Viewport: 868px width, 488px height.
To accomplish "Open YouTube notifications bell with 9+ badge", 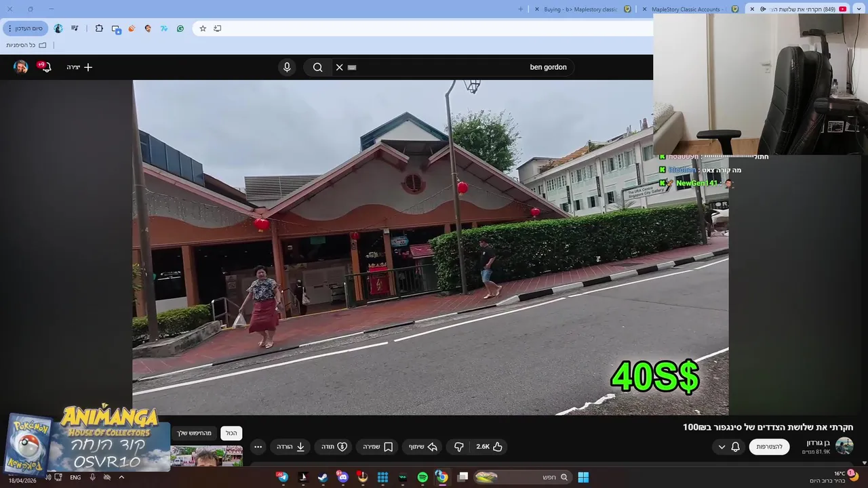I will [45, 67].
